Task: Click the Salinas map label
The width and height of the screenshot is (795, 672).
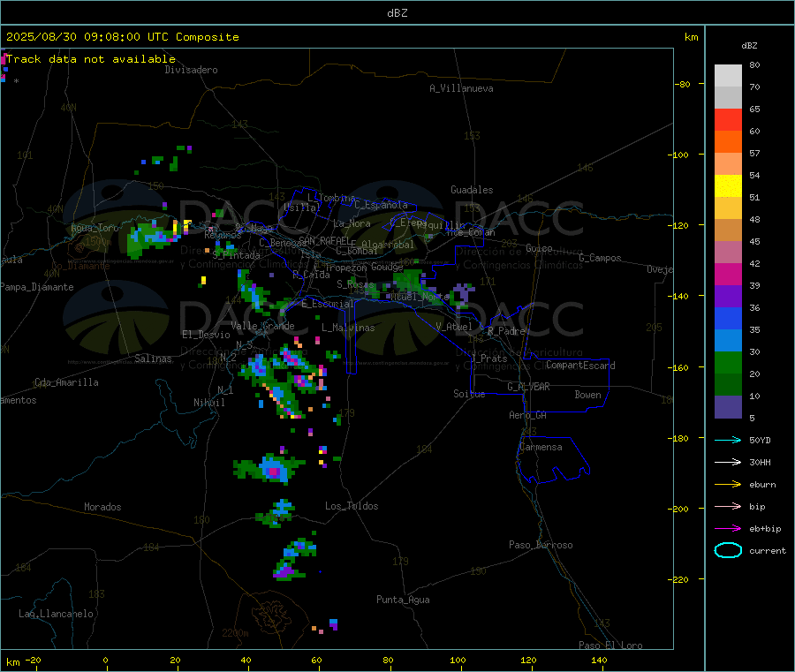Action: click(x=153, y=359)
